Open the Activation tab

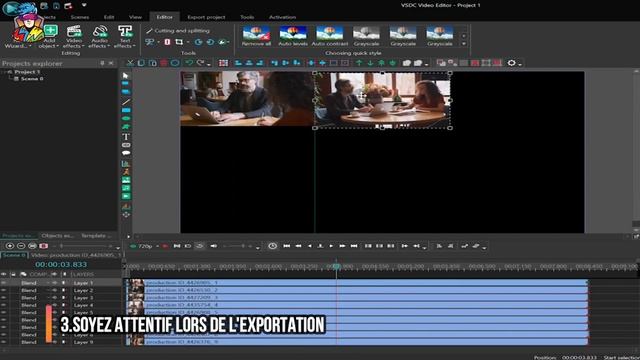click(x=282, y=17)
